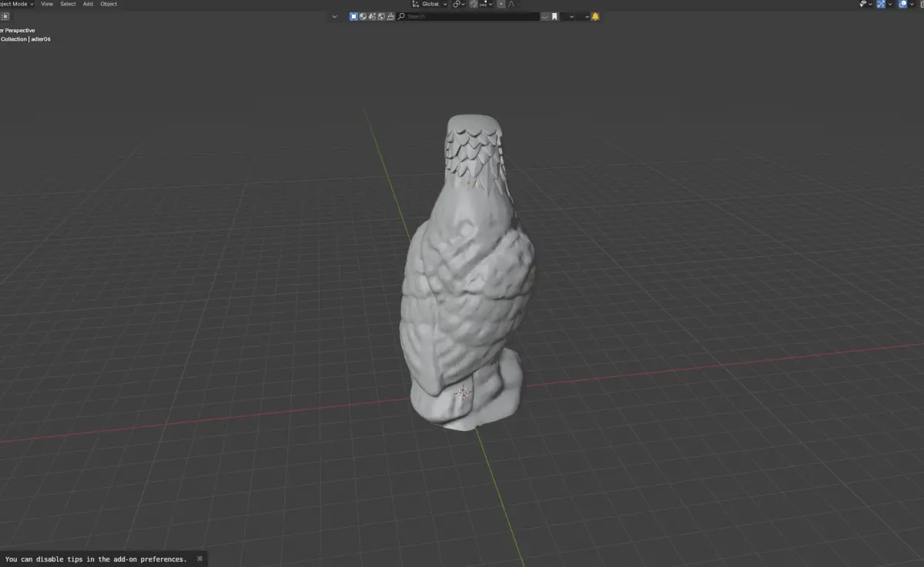Click the yellow notification bell
This screenshot has width=924, height=567.
click(595, 16)
